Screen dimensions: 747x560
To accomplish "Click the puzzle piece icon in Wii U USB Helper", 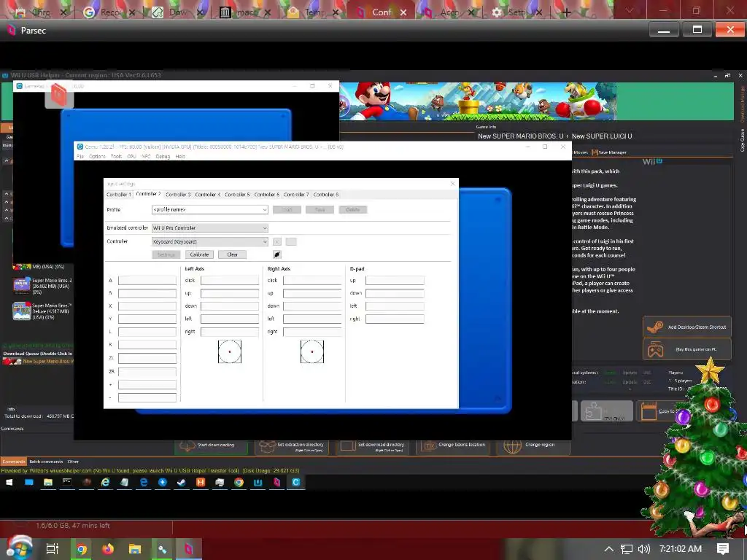I will click(593, 411).
